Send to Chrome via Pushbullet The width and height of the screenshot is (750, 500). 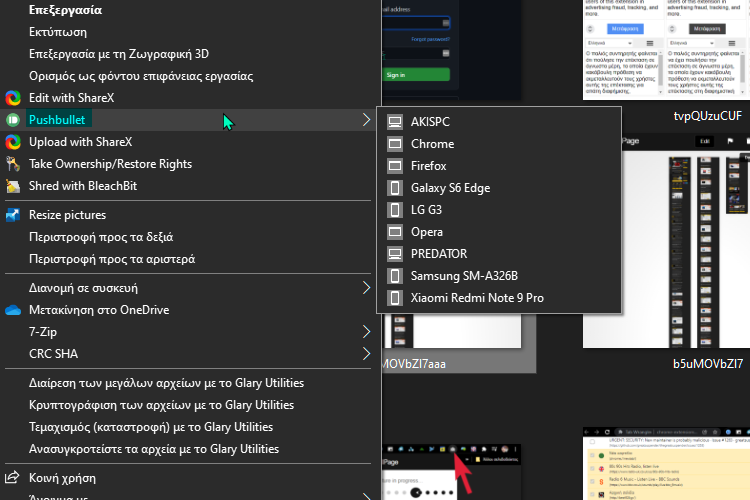click(x=499, y=144)
